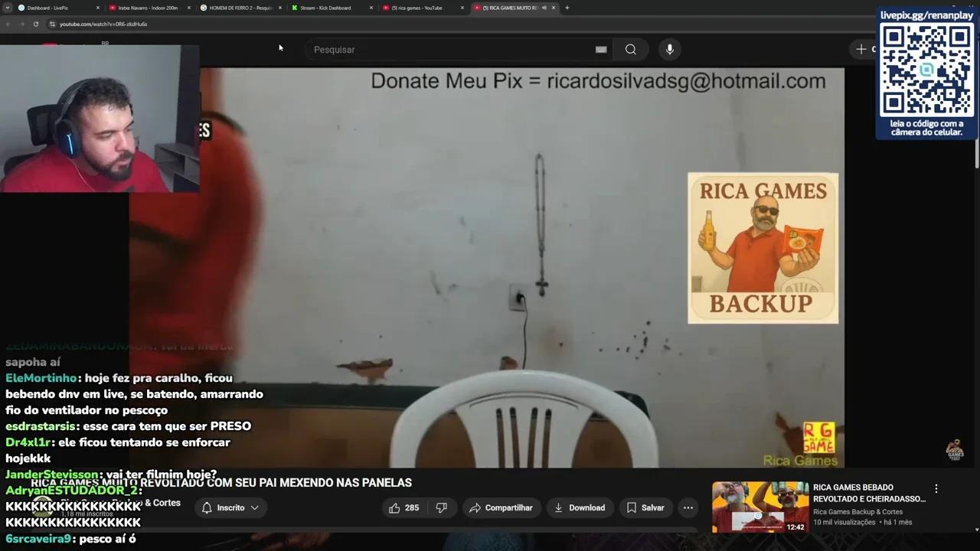Click the Download button

click(x=580, y=507)
